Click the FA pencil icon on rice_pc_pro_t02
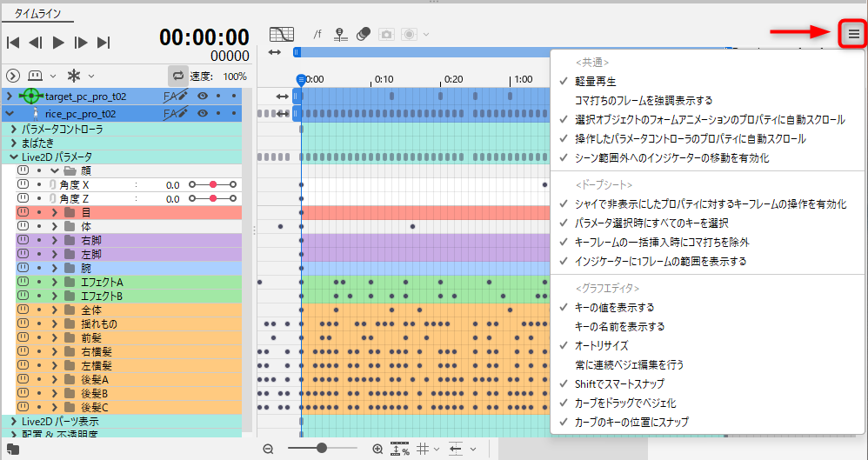The image size is (868, 460). pyautogui.click(x=176, y=113)
